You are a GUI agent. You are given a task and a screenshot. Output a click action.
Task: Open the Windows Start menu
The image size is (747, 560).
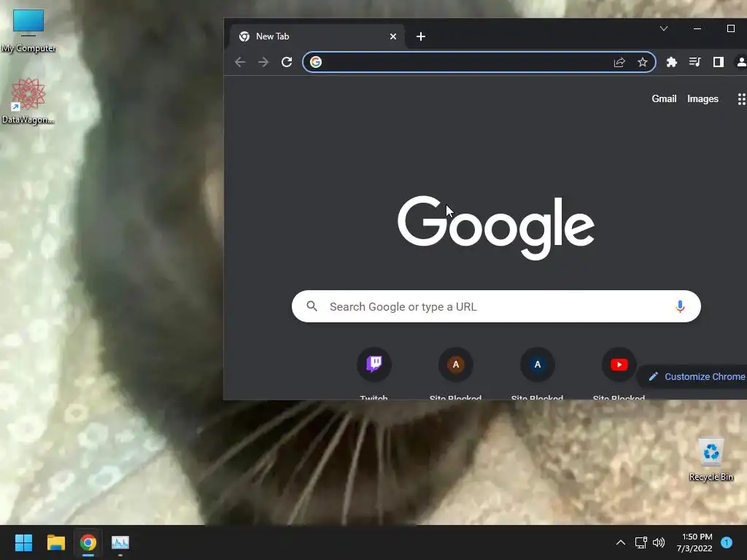[23, 542]
